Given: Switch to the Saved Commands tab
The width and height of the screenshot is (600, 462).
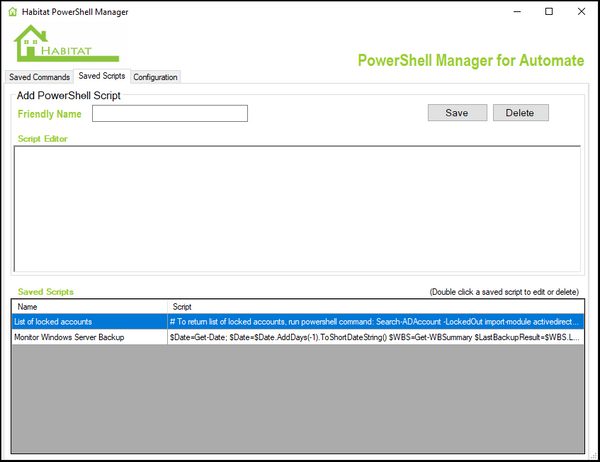Looking at the screenshot, I should tap(39, 77).
